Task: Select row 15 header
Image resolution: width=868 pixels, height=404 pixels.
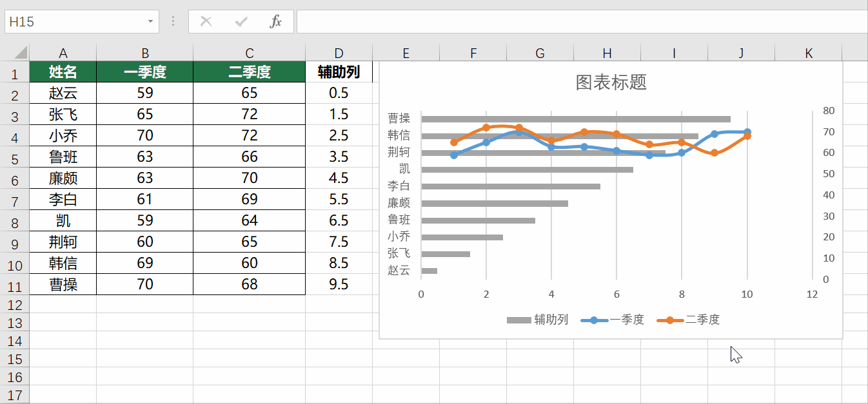Action: [15, 359]
